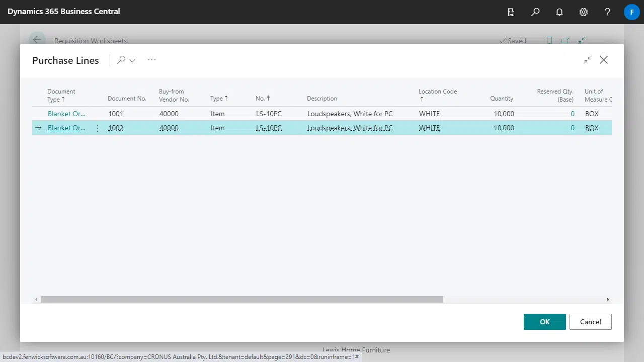Expand the Purchase Lines dialog to full screen
This screenshot has height=362, width=644.
click(x=588, y=60)
